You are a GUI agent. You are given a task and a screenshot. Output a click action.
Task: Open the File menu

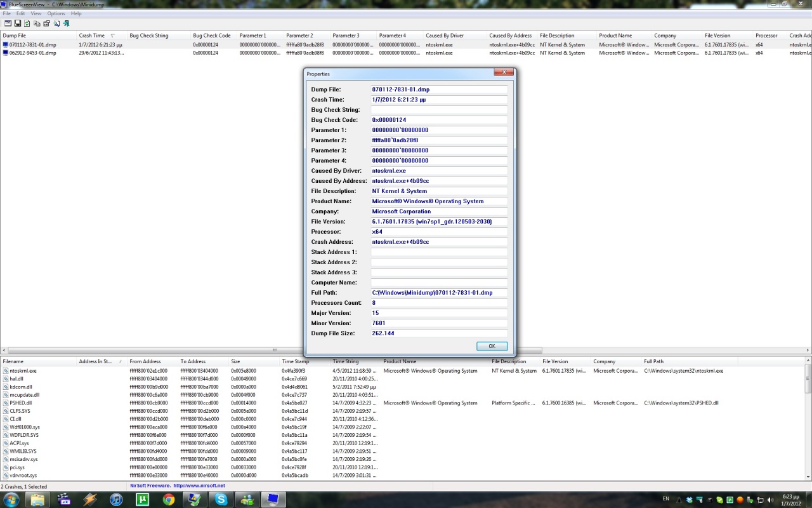pos(6,13)
